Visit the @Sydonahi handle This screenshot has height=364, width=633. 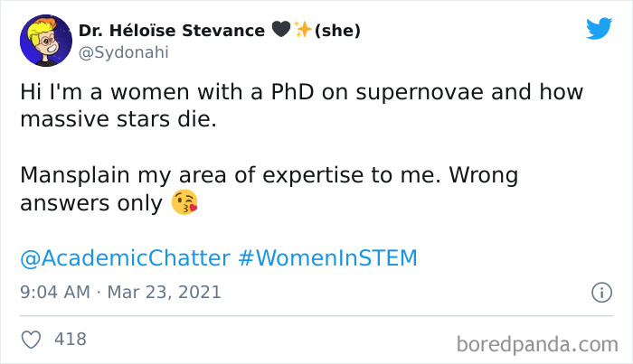point(123,51)
